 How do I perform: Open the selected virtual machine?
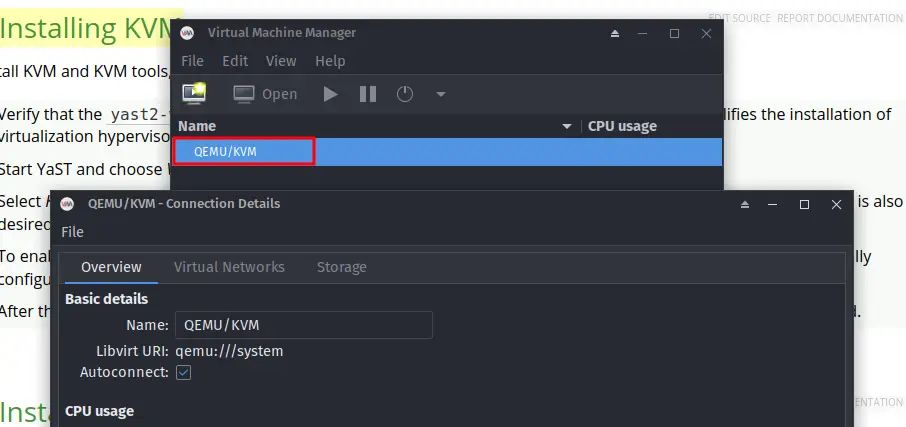click(x=265, y=94)
